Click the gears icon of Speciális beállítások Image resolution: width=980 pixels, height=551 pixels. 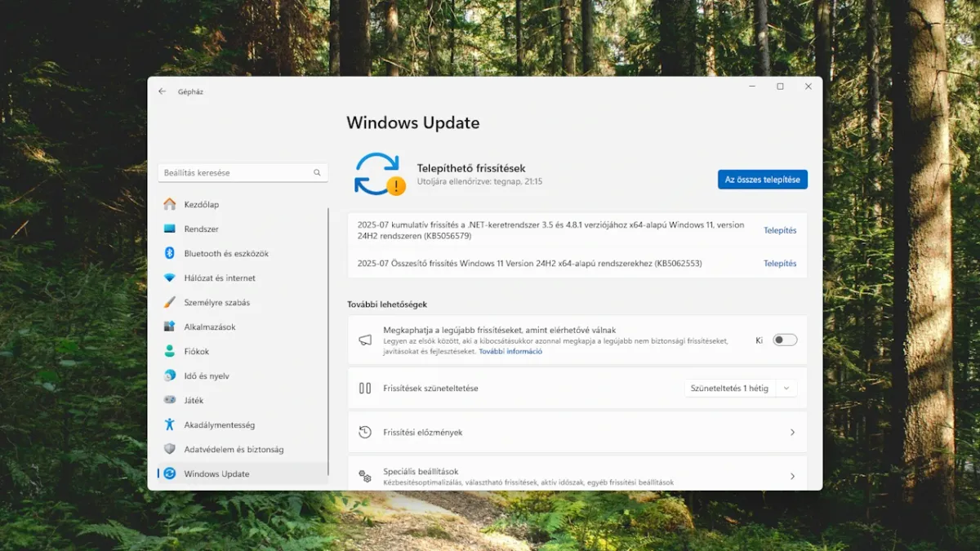[x=365, y=476]
